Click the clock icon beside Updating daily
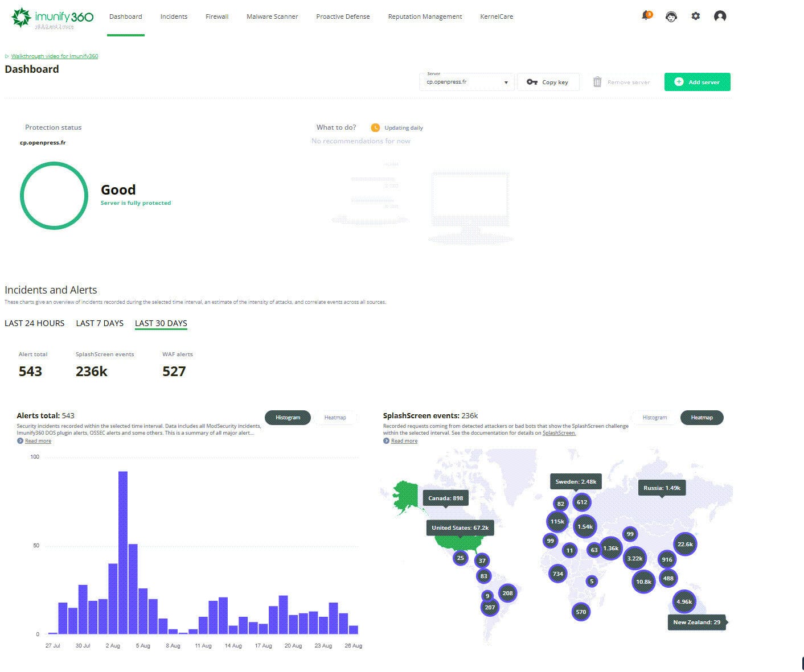 tap(375, 127)
